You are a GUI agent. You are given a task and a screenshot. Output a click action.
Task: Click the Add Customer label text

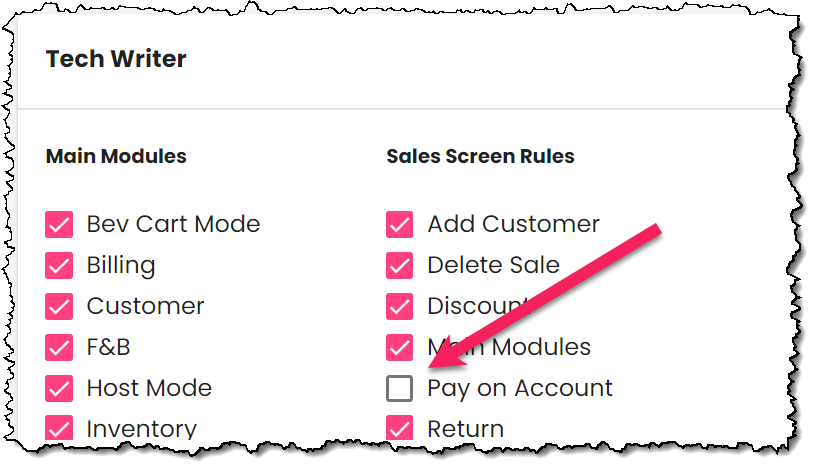click(x=513, y=224)
